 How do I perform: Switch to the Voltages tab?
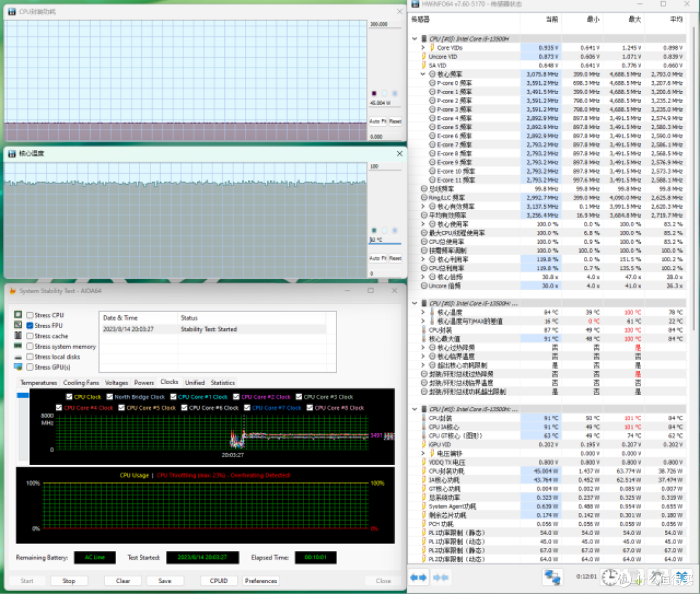click(x=117, y=383)
